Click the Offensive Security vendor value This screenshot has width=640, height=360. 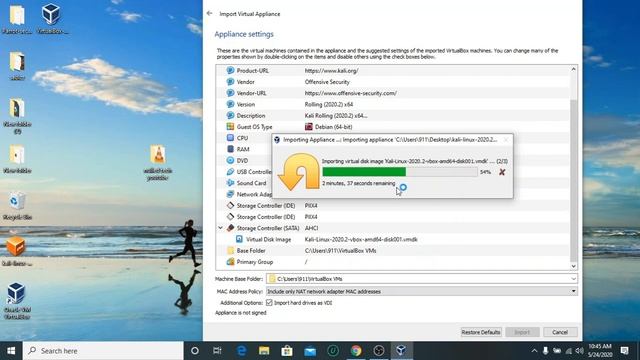(x=327, y=82)
